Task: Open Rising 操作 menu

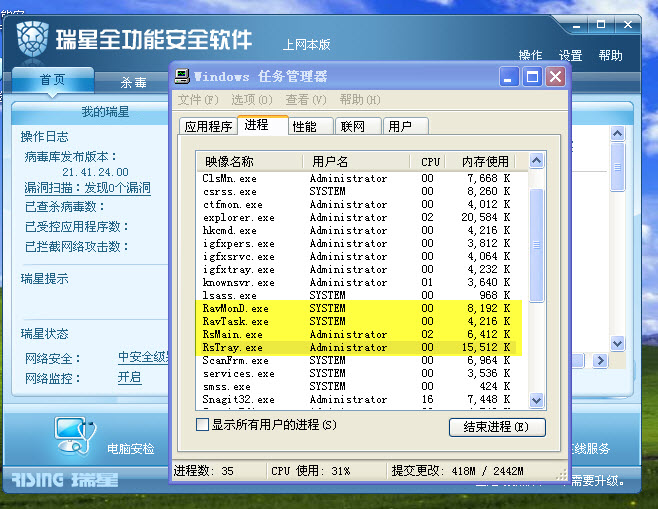Action: [530, 55]
